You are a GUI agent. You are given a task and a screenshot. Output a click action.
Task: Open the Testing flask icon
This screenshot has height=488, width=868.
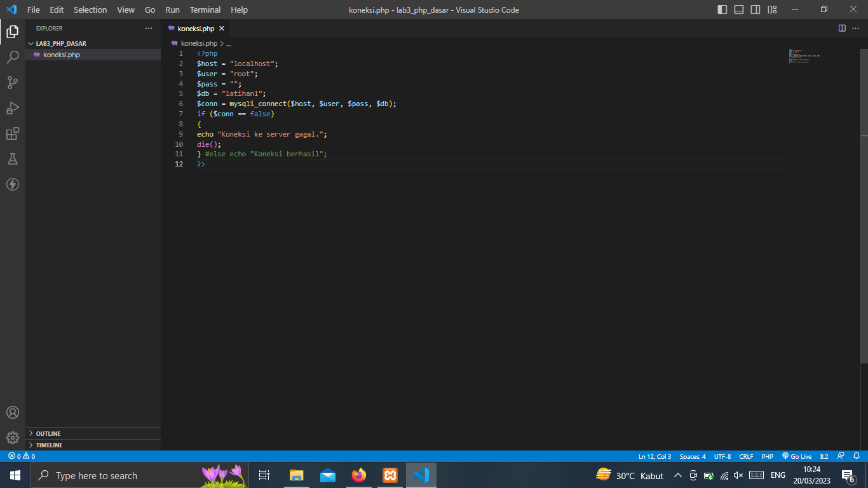[x=13, y=159]
